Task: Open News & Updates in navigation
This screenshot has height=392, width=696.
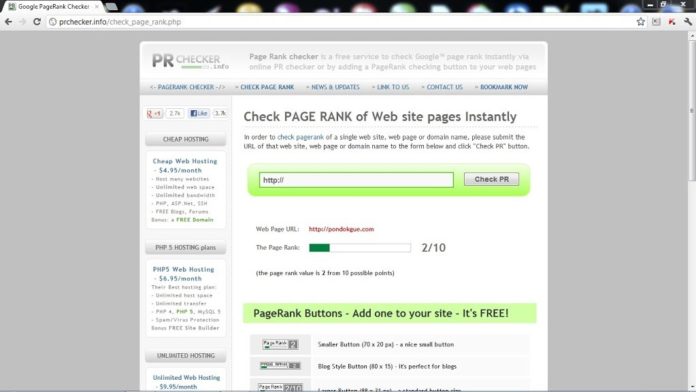Action: coord(333,87)
